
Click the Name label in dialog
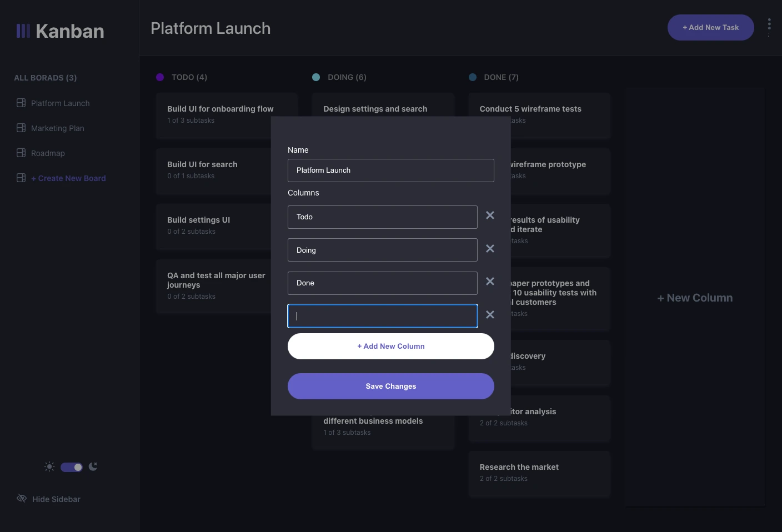(x=298, y=150)
